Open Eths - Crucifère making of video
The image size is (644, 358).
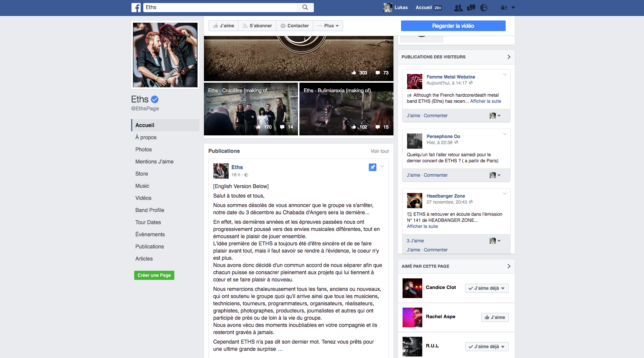tap(251, 109)
